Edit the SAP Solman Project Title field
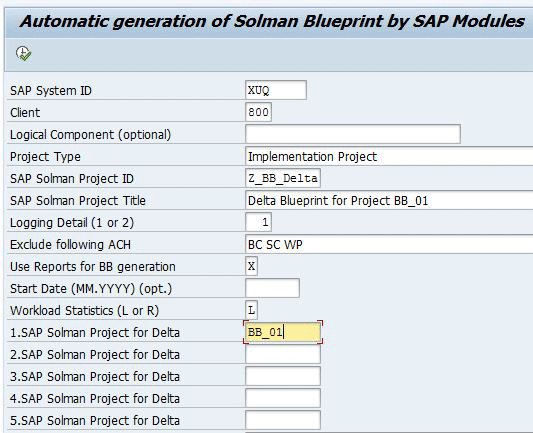 point(389,200)
